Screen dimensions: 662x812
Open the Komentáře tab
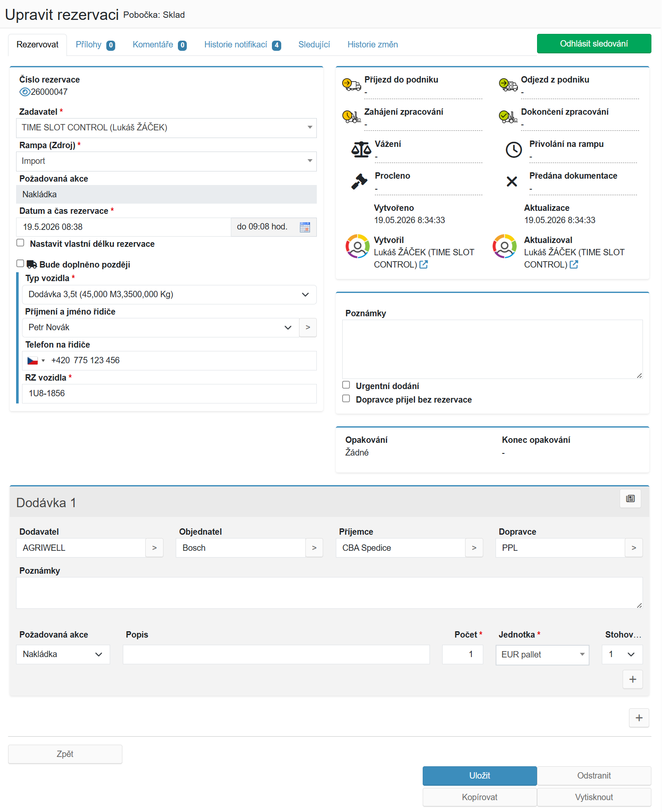tap(159, 45)
